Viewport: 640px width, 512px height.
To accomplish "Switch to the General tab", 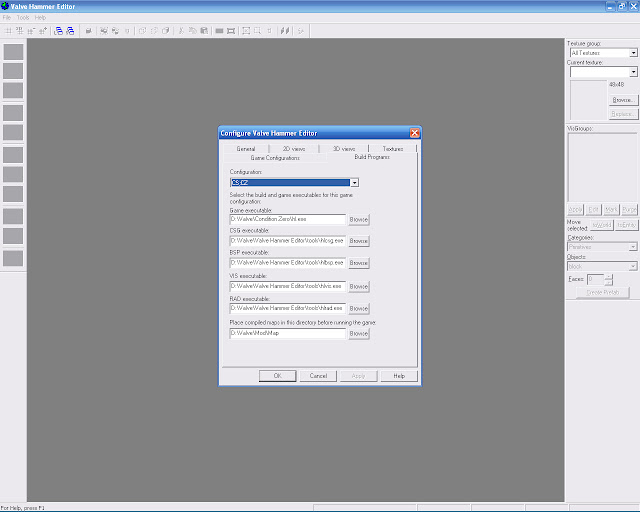I will (246, 149).
